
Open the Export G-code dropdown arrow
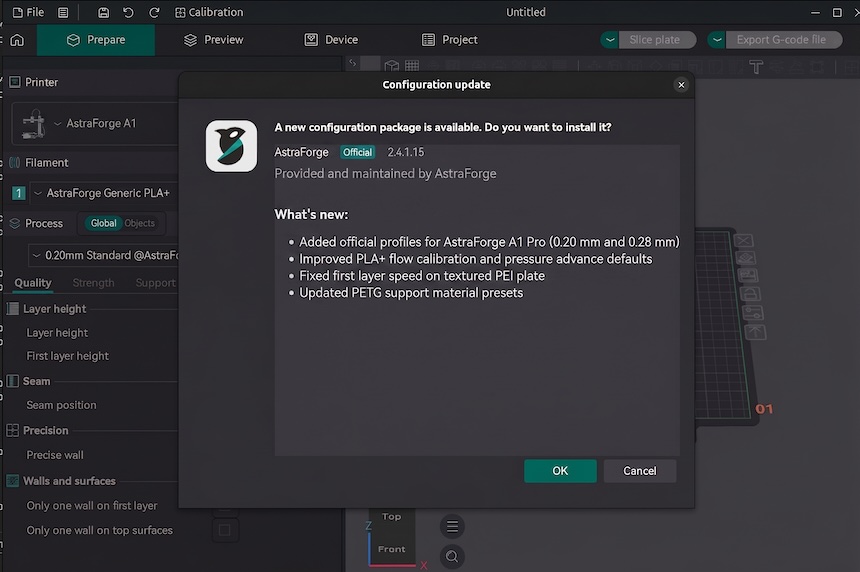[716, 40]
